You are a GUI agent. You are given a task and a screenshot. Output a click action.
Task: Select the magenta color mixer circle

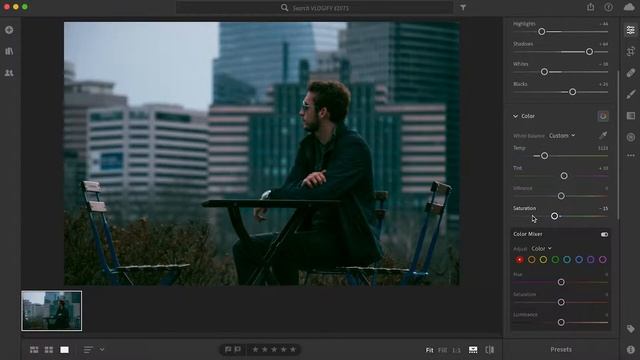tap(602, 260)
